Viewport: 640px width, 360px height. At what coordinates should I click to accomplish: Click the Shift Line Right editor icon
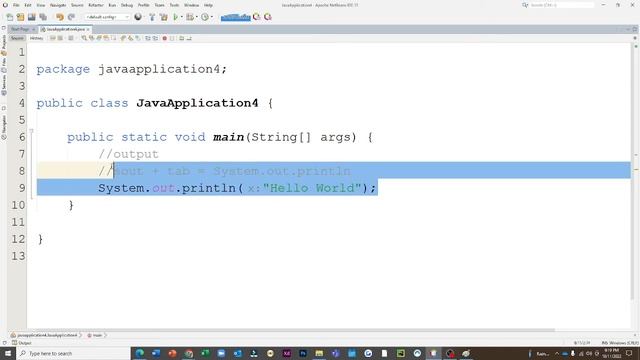pyautogui.click(x=155, y=38)
